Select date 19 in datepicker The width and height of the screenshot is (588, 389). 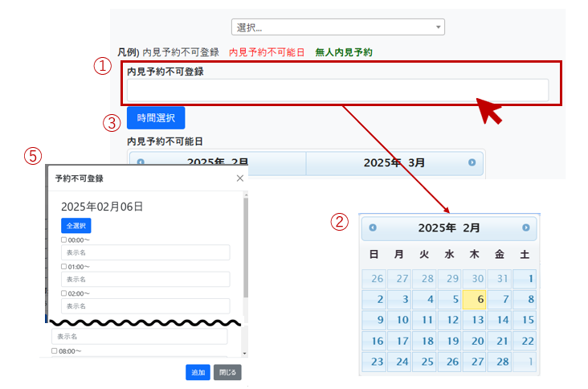pos(449,341)
